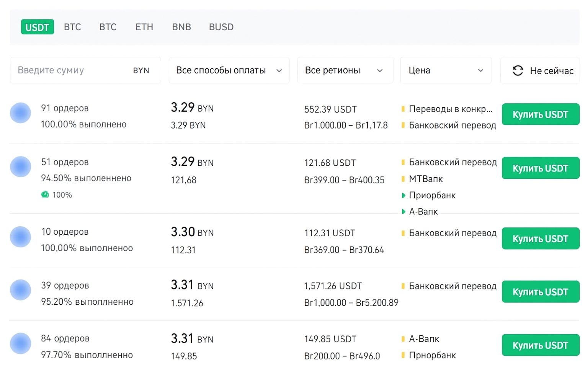Click the '51 ордеров' seller text
The height and width of the screenshot is (392, 588).
pos(65,162)
